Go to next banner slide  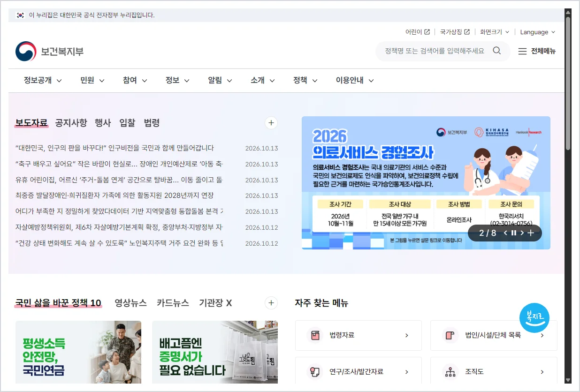pyautogui.click(x=522, y=233)
